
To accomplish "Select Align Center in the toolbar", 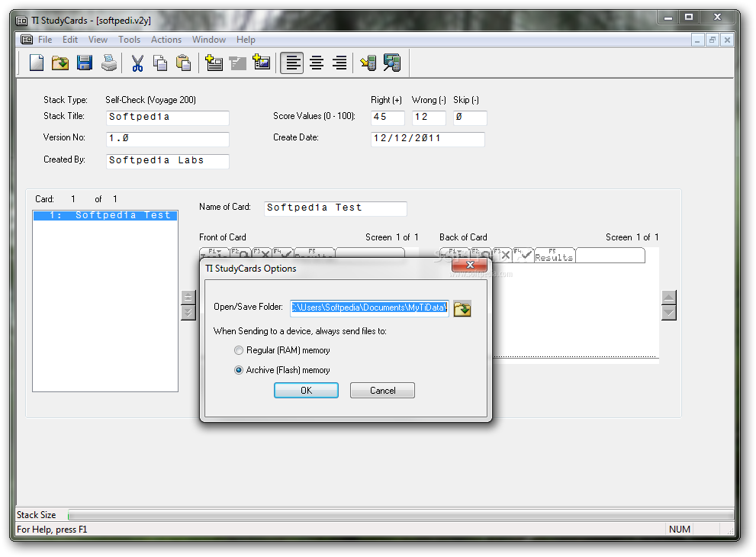I will [317, 63].
